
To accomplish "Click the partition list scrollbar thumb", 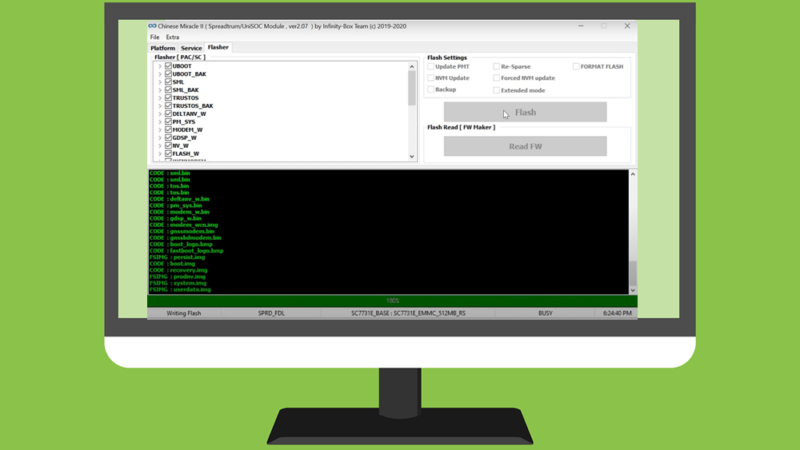I will [x=412, y=88].
